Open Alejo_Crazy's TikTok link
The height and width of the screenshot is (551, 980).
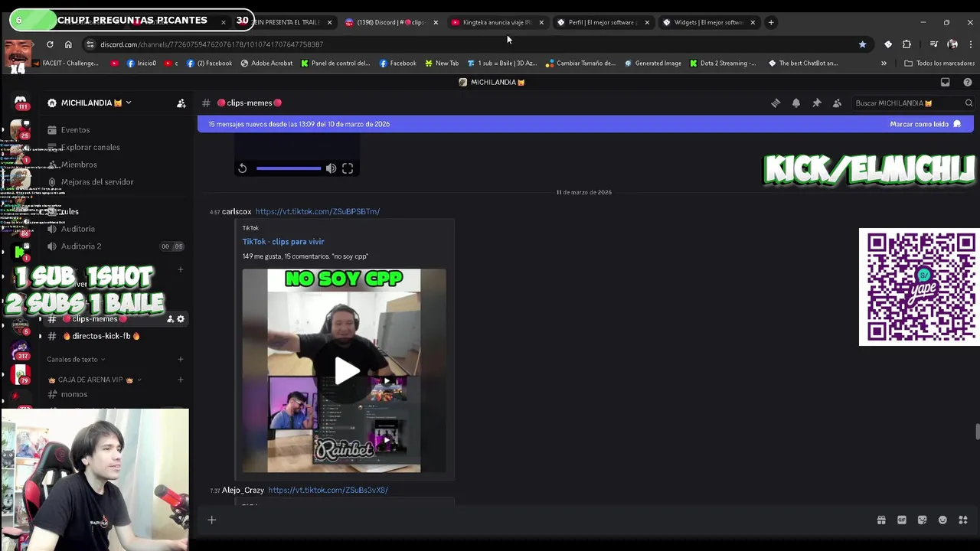coord(328,490)
